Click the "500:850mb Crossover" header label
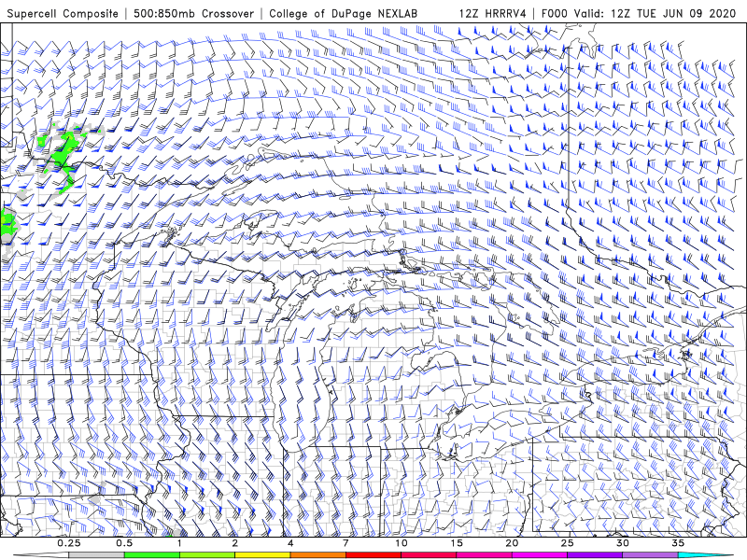The image size is (747, 560). point(193,14)
